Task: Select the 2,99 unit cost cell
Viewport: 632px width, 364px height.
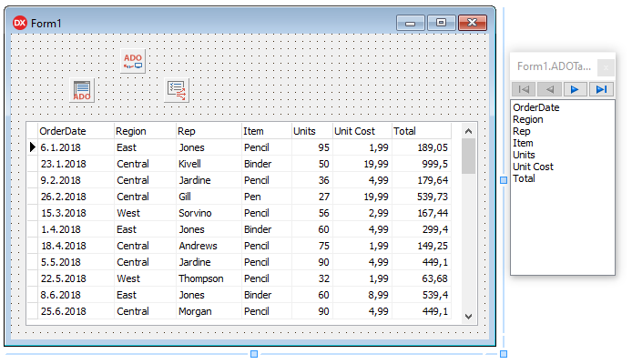Action: [362, 213]
